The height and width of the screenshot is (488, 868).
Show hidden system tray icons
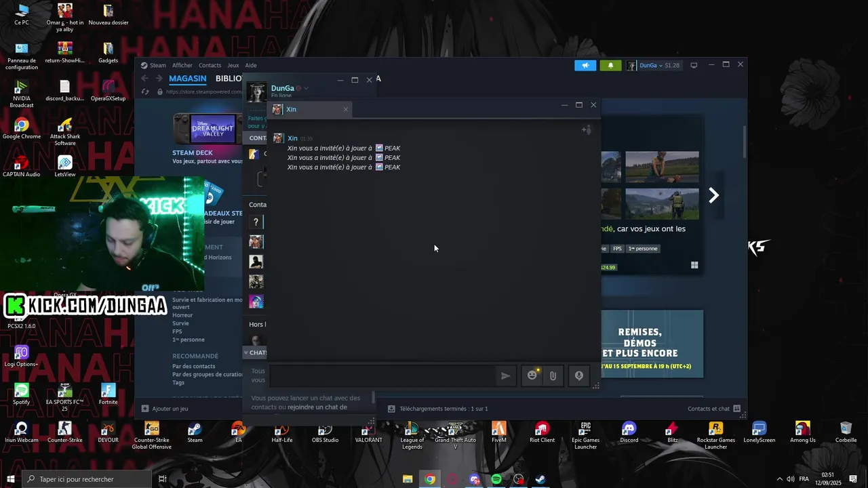[779, 479]
